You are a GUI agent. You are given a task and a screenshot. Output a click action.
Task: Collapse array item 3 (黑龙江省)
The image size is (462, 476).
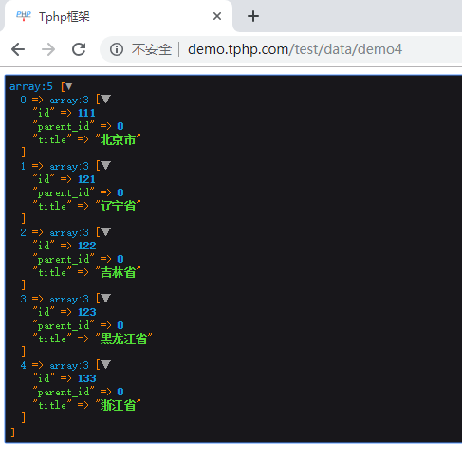[105, 299]
